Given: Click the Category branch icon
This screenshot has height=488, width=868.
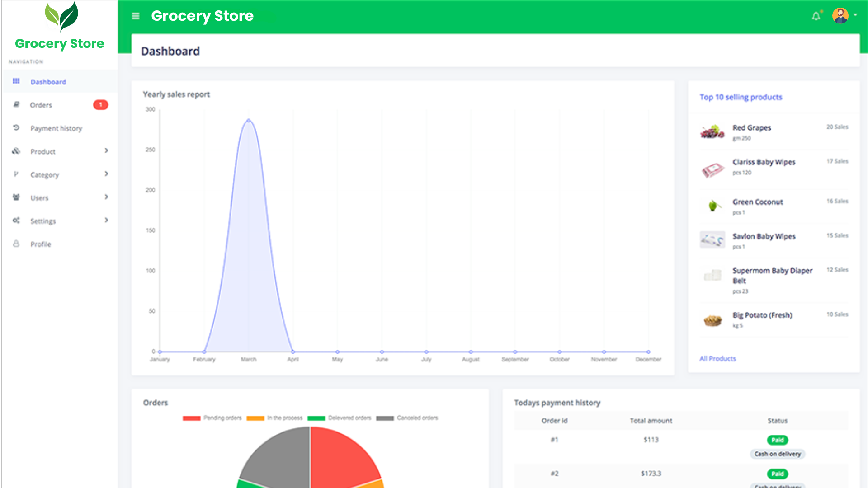Looking at the screenshot, I should coord(16,174).
